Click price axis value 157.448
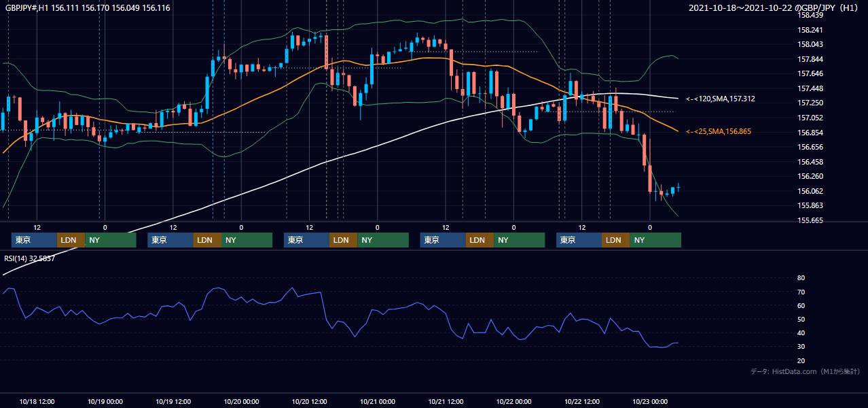 tap(810, 88)
